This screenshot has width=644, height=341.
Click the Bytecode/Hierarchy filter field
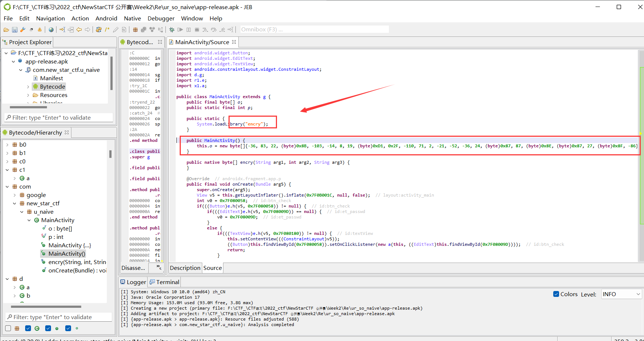[x=59, y=317]
